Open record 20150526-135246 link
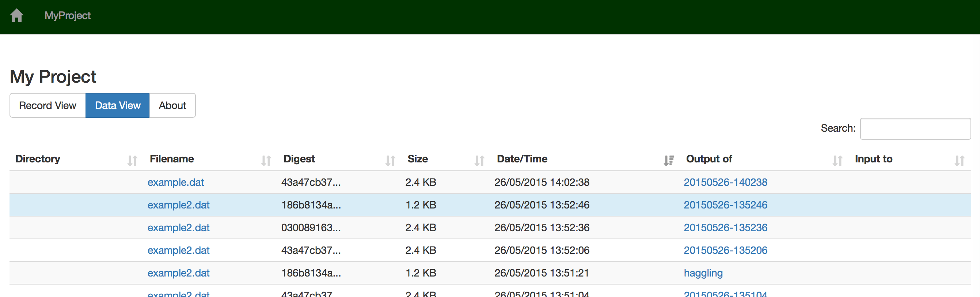This screenshot has height=297, width=980. [725, 205]
